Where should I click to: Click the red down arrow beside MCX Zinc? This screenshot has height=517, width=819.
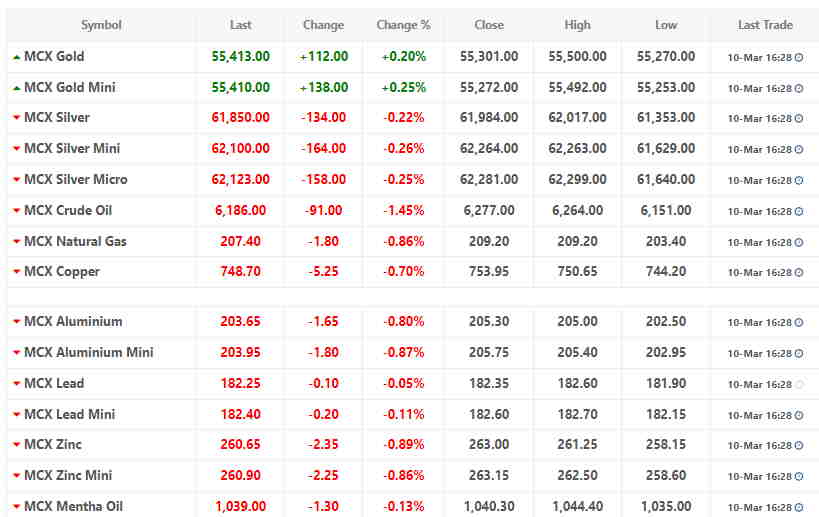[x=16, y=445]
